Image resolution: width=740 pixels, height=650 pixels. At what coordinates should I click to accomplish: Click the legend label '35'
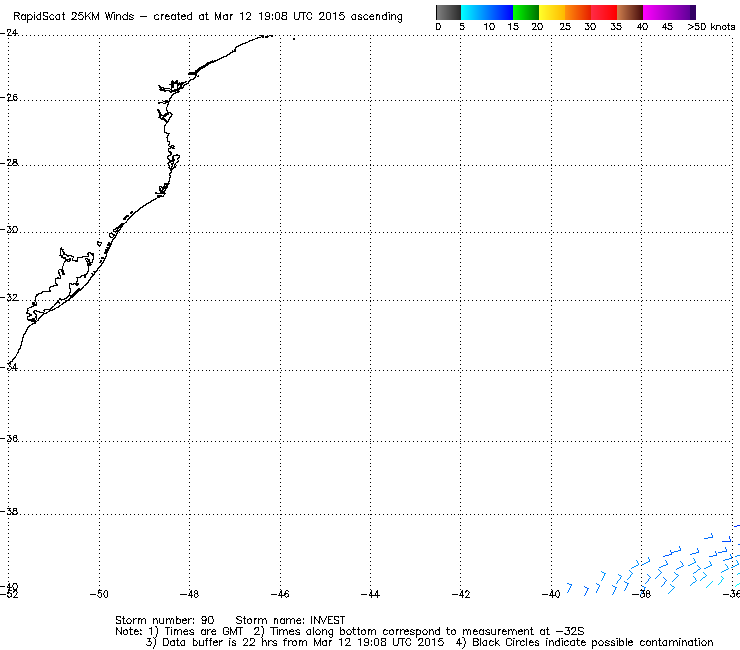(616, 27)
